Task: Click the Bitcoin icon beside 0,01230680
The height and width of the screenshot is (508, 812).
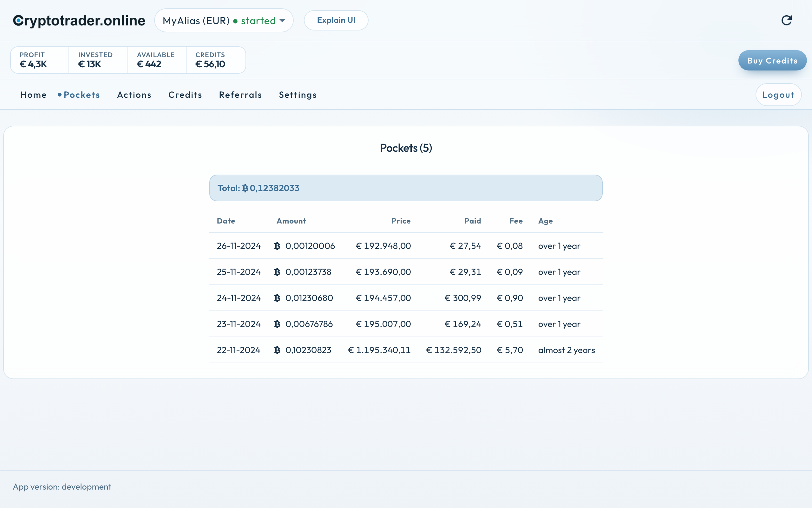Action: point(277,298)
